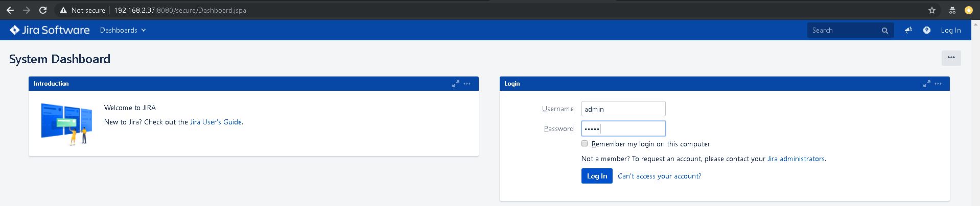Open the Dashboards menu

tap(123, 30)
